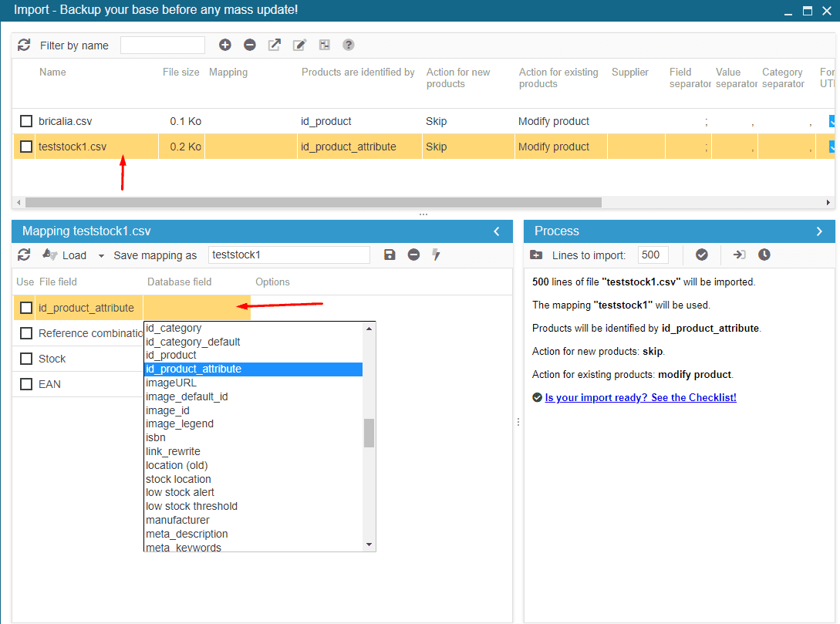Select low stock threshold in the dropdown list

tap(254, 506)
